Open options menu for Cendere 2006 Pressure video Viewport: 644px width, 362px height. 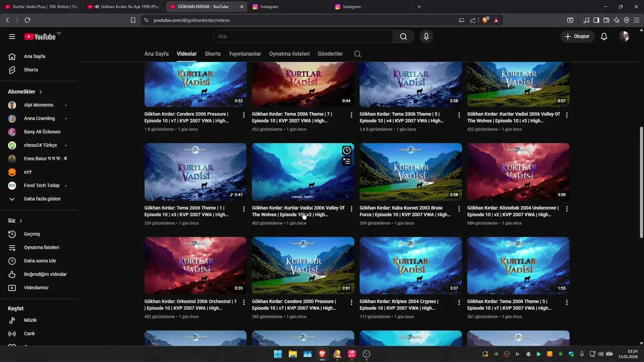(244, 115)
